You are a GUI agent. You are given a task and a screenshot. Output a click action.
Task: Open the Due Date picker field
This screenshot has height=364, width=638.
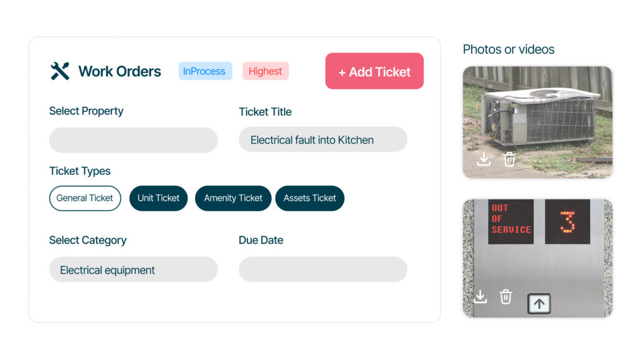pyautogui.click(x=323, y=270)
